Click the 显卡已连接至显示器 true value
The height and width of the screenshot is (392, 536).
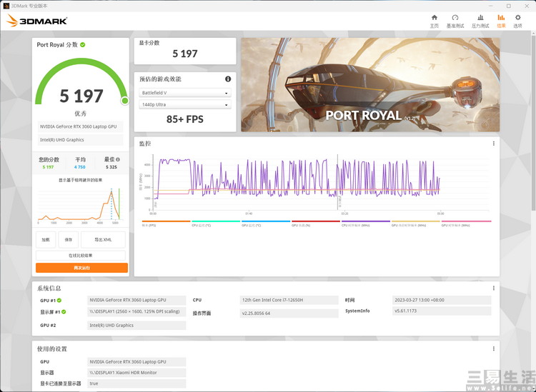tap(137, 383)
